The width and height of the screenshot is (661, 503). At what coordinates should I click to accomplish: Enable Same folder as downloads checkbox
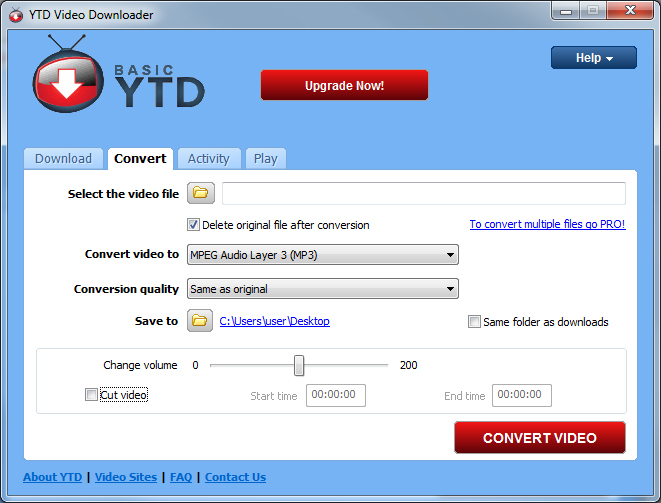[474, 322]
